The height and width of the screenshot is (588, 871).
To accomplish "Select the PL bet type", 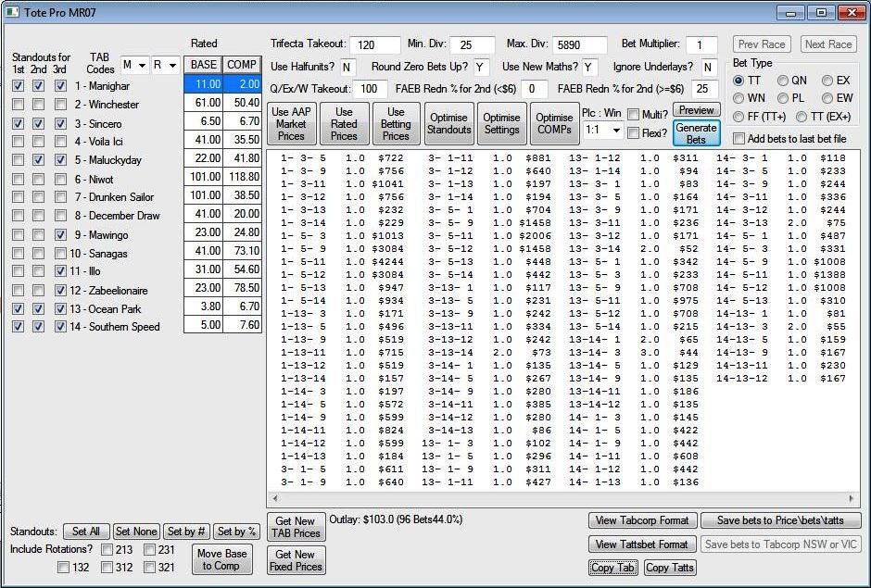I will tap(783, 98).
